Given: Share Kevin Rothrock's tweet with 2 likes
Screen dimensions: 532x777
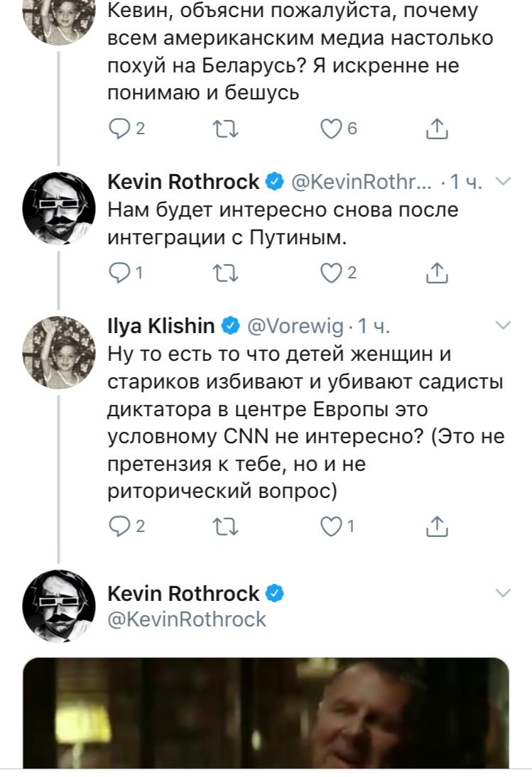Looking at the screenshot, I should (x=437, y=273).
